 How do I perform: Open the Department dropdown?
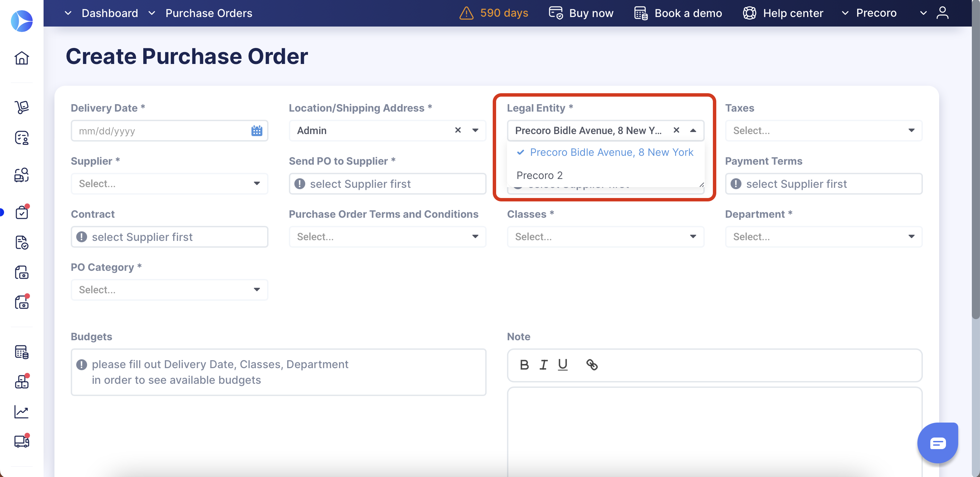point(823,236)
